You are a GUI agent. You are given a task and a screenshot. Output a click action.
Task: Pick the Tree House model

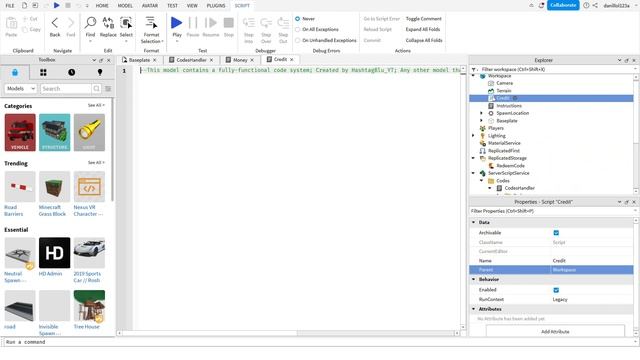click(89, 306)
